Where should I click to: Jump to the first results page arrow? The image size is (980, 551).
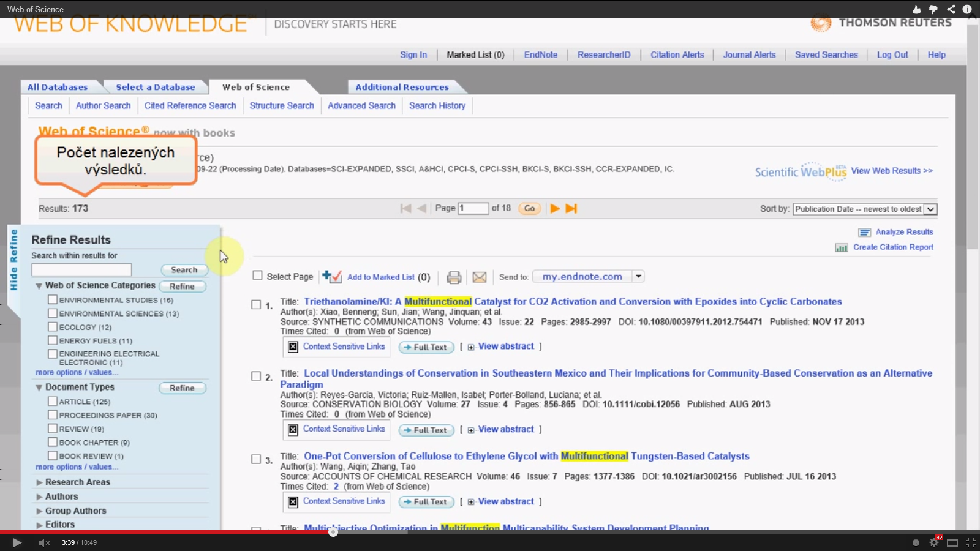(x=405, y=208)
